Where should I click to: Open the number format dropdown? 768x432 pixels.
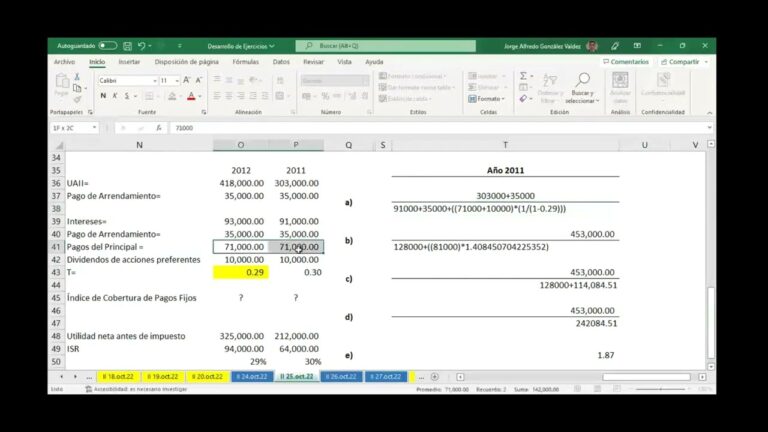[365, 81]
